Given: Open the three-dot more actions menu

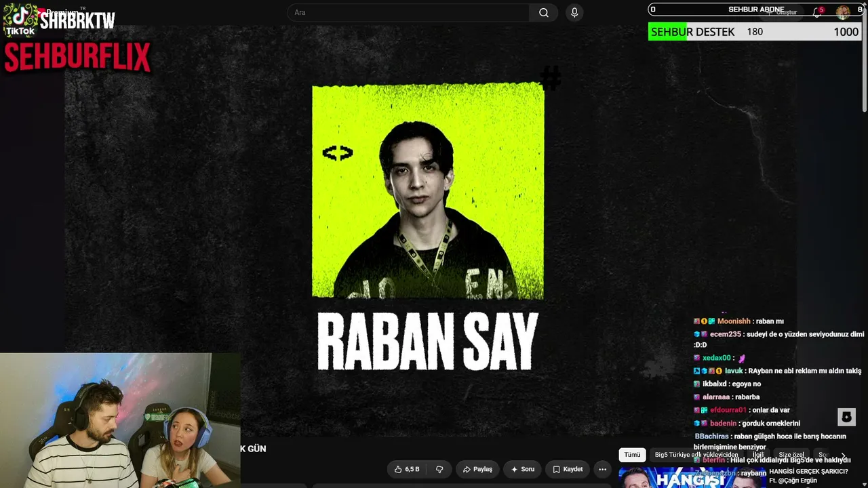Looking at the screenshot, I should pyautogui.click(x=602, y=469).
